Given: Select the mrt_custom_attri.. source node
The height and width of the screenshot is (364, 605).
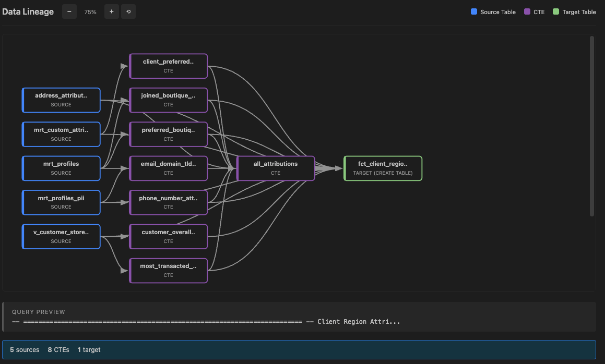Looking at the screenshot, I should (x=61, y=134).
